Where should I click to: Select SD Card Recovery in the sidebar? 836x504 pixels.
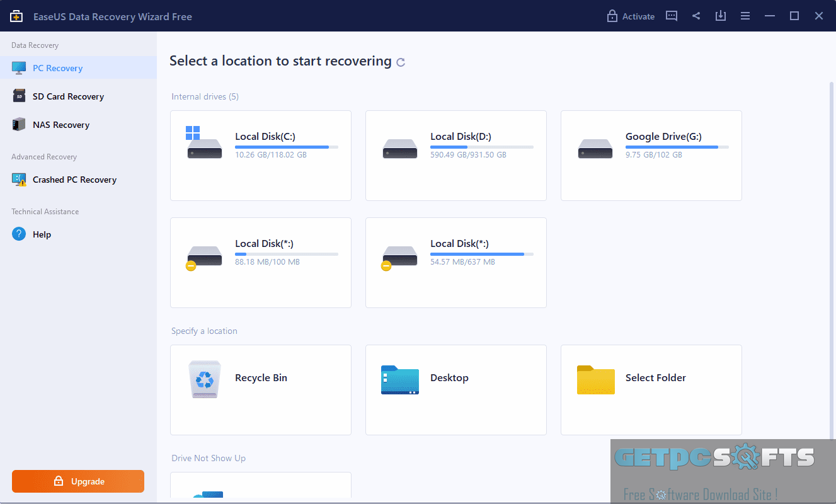coord(78,96)
